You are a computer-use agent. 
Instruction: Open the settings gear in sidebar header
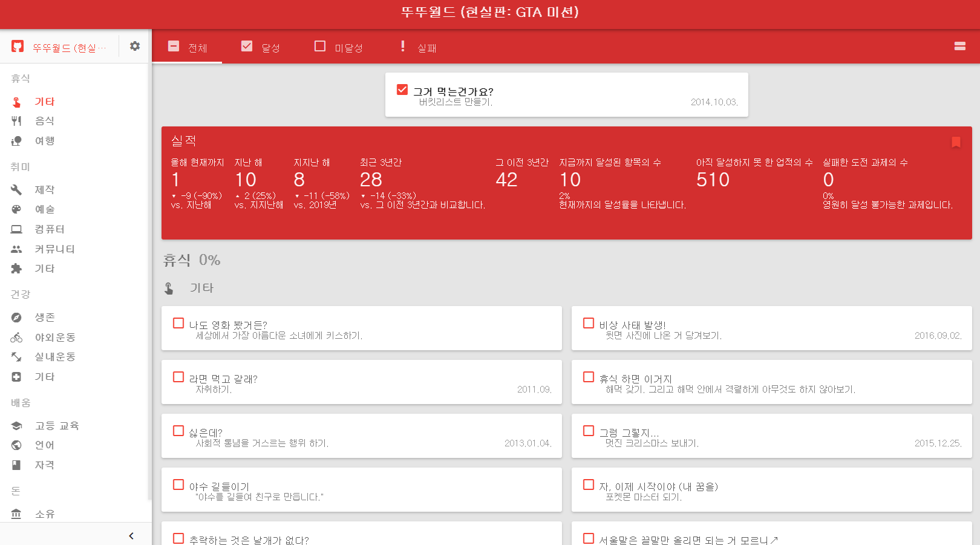point(135,46)
